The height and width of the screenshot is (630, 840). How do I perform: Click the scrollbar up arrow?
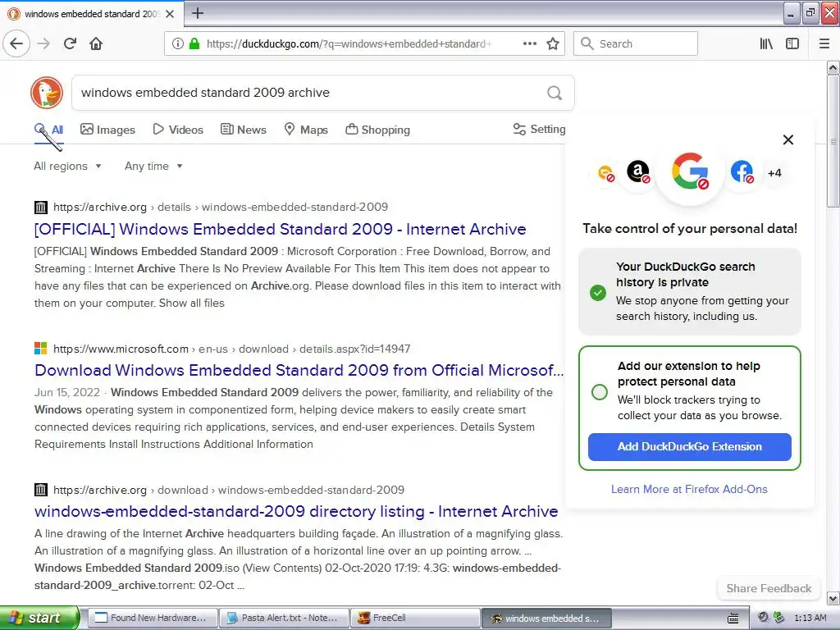(833, 67)
